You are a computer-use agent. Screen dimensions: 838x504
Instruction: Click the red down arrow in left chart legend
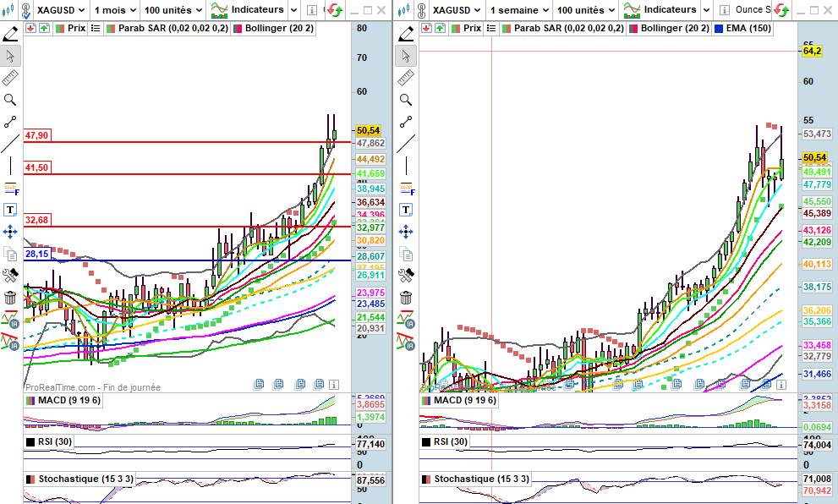pyautogui.click(x=30, y=28)
